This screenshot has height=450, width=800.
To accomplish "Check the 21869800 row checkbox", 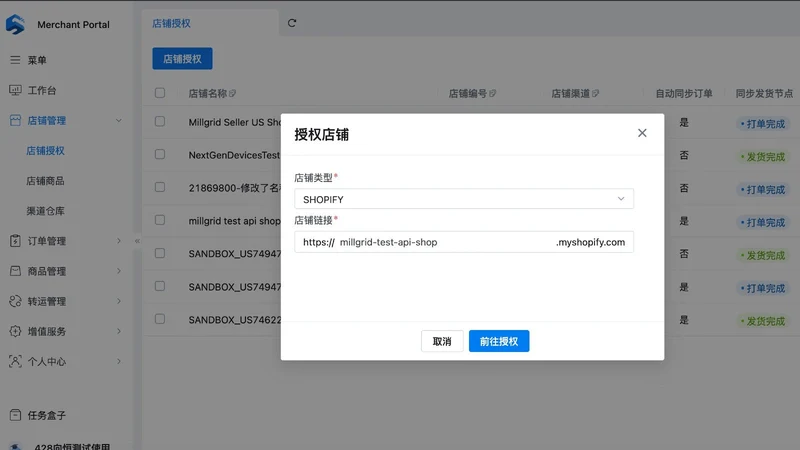I will point(160,187).
